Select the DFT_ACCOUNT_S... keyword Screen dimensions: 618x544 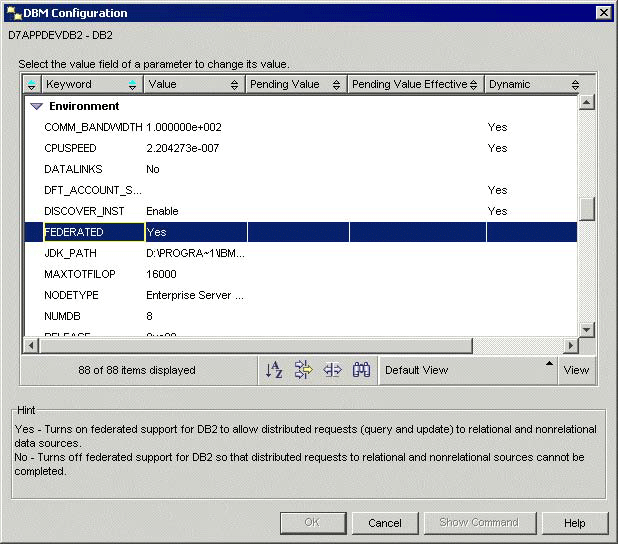click(x=93, y=190)
